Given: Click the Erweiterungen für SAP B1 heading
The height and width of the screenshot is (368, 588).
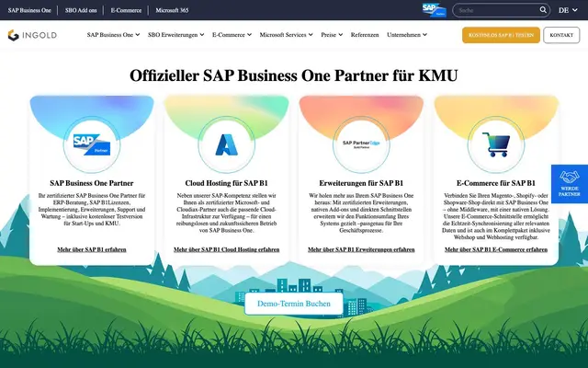Looking at the screenshot, I should [361, 183].
